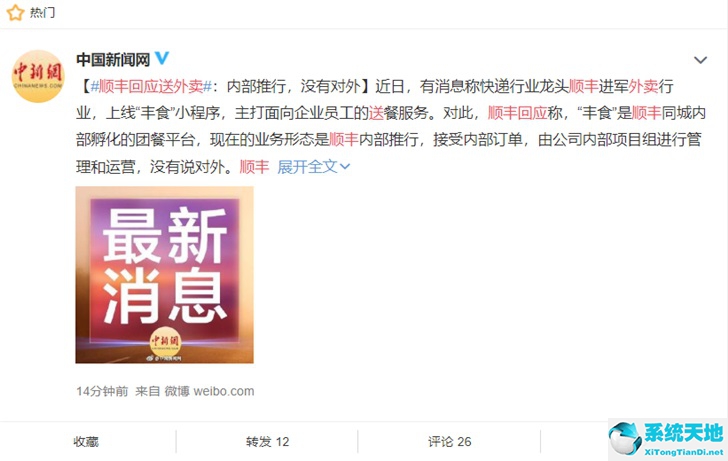Select 收藏 in the post action bar

click(x=86, y=442)
